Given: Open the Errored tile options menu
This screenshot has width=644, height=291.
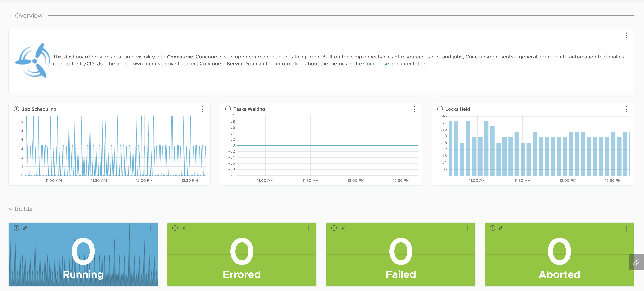Looking at the screenshot, I should click(x=309, y=229).
